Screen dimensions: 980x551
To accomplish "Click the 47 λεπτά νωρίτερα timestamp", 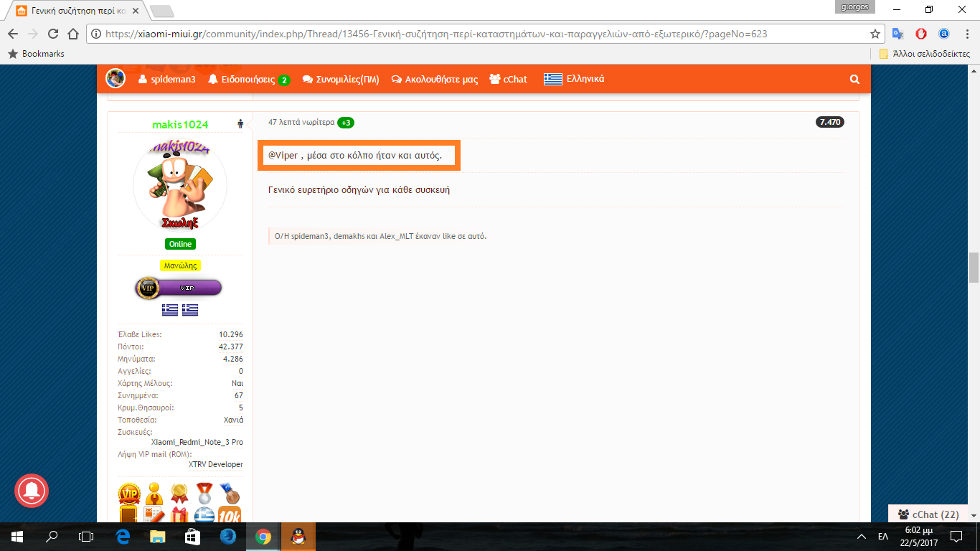I will click(301, 123).
